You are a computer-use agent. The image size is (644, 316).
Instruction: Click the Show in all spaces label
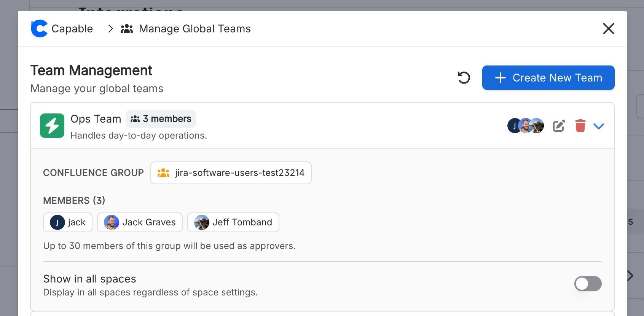tap(89, 279)
